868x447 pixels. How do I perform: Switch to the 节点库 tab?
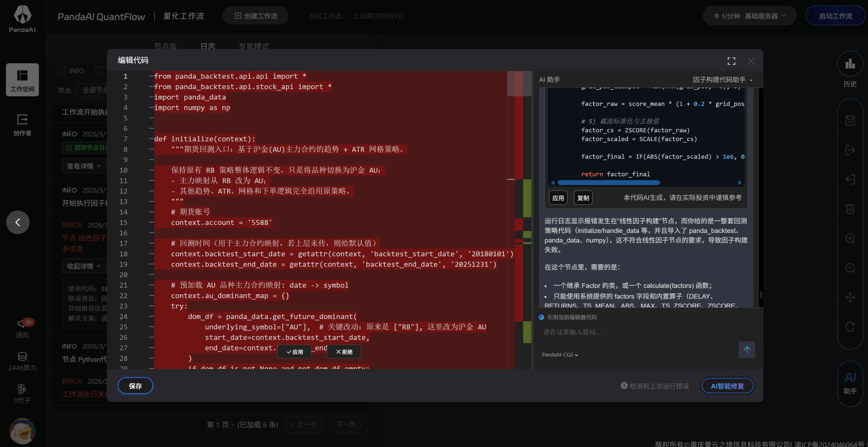tap(165, 46)
